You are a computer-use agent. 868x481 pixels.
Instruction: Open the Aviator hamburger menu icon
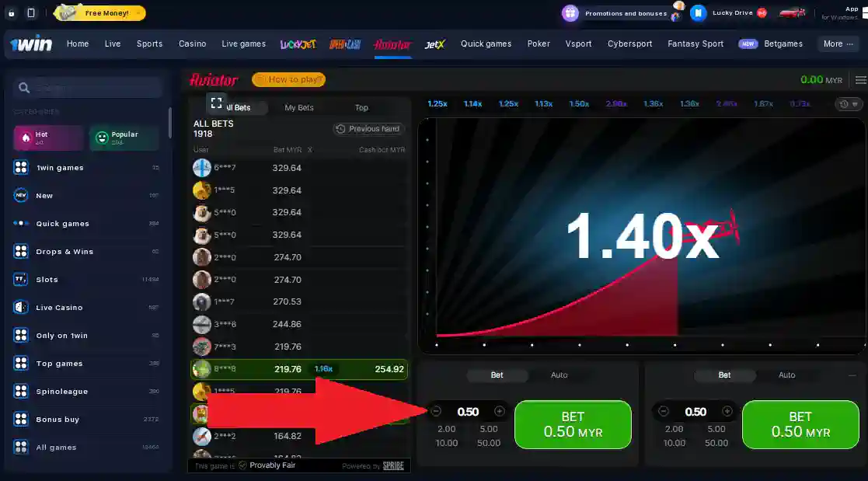pos(861,79)
